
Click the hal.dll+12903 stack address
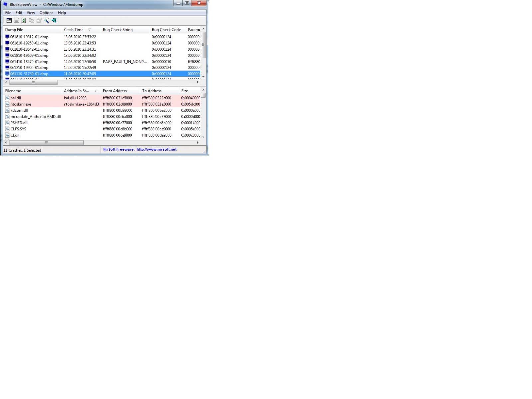75,98
